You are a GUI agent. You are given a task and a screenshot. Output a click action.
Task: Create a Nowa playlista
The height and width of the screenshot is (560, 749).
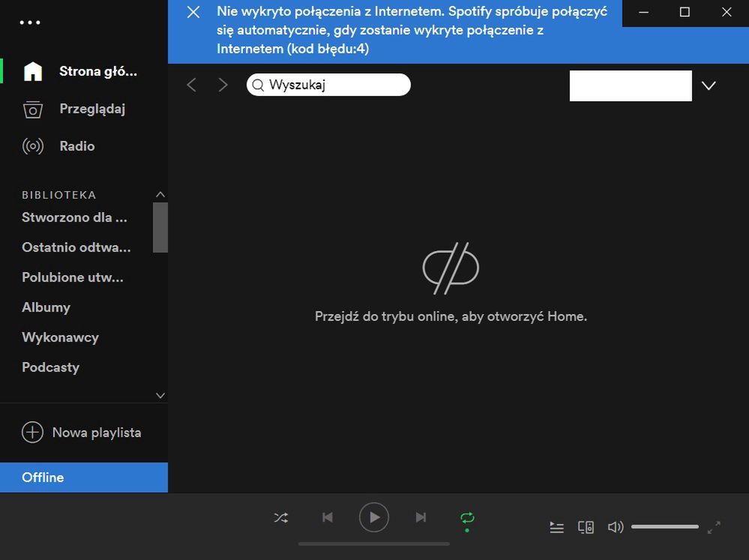[x=97, y=433]
